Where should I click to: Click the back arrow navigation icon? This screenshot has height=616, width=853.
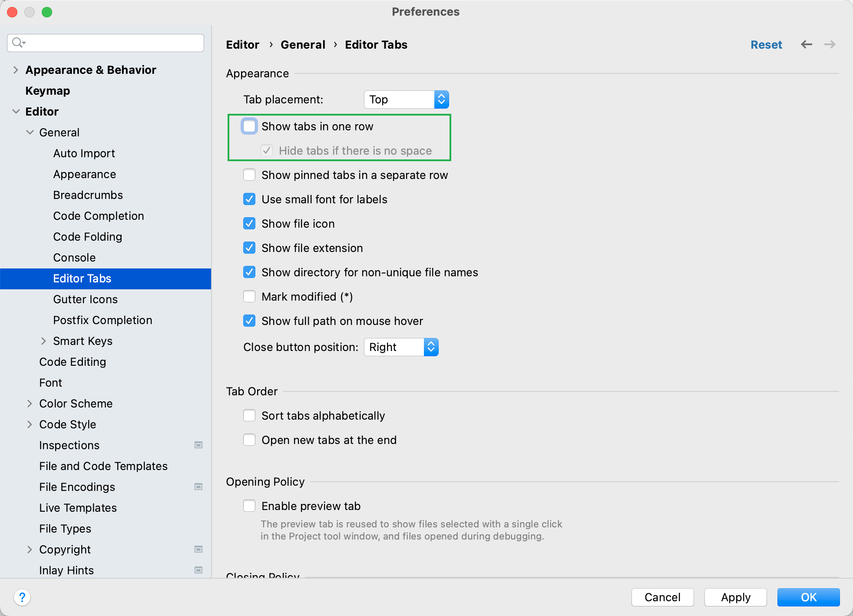click(807, 44)
